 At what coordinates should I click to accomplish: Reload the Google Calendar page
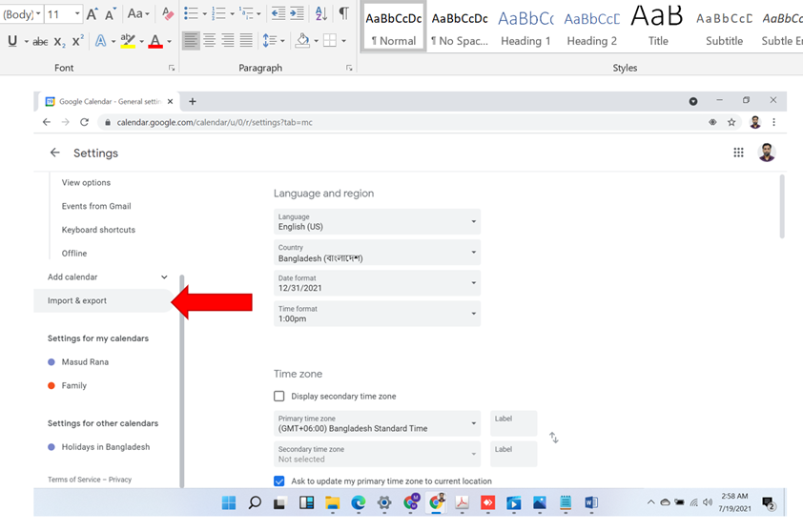85,122
